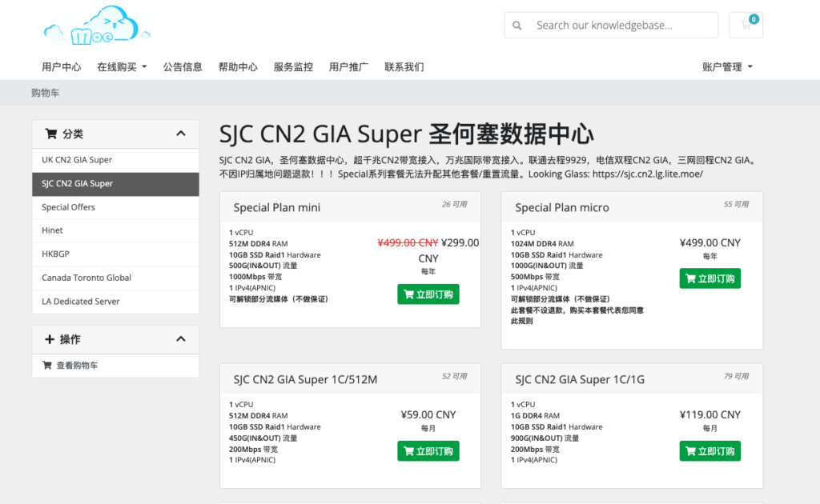Click the 79 可用 availability label
The width and height of the screenshot is (820, 504).
pos(736,376)
